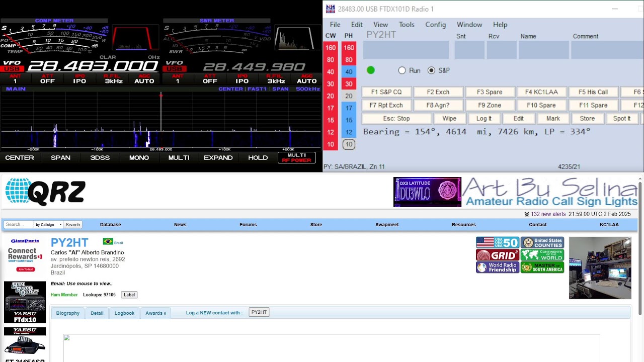Screen dimensions: 644x362
Task: Select the S&P radio button
Action: click(x=431, y=70)
